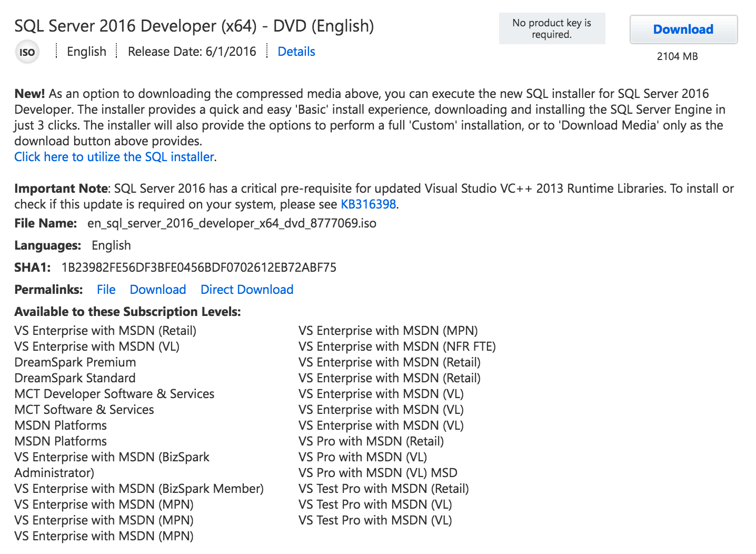
Task: Click VS Test Pro with MSDN (Retail)
Action: [x=384, y=489]
